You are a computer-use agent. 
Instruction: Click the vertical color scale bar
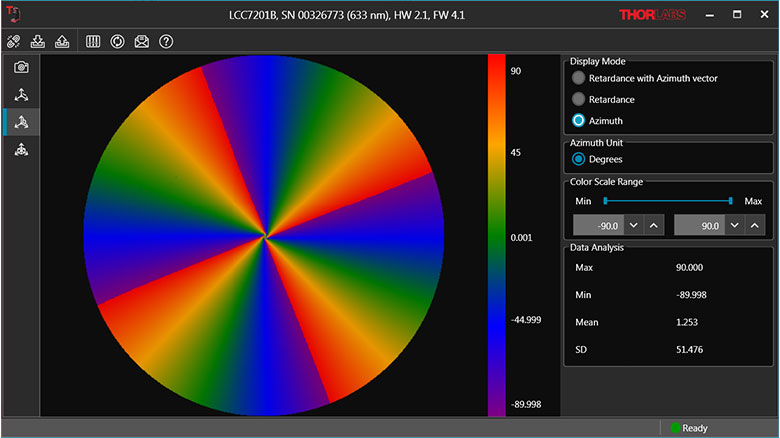tap(496, 235)
